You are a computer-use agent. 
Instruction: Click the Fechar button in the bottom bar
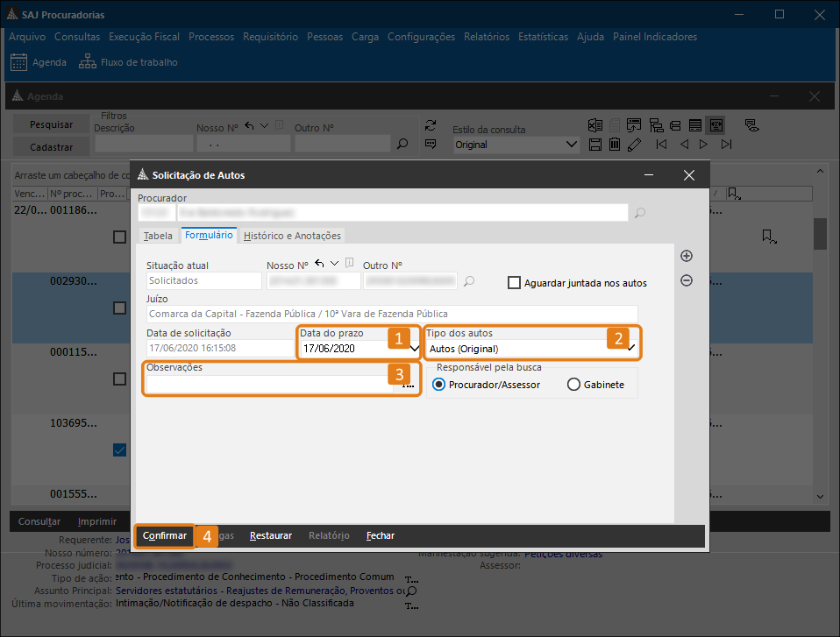(x=380, y=535)
